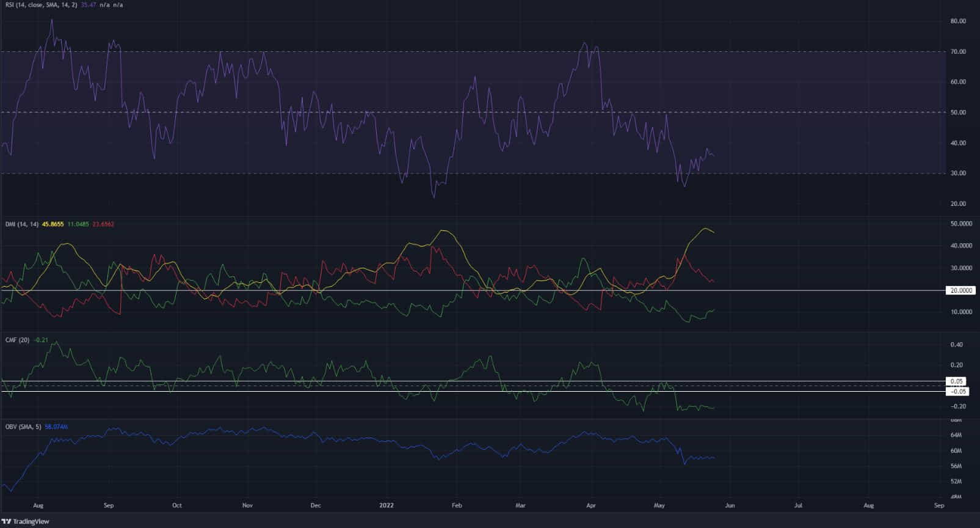Viewport: 980px width, 528px height.
Task: Click the 0.40 level on CMF scale
Action: (x=957, y=345)
